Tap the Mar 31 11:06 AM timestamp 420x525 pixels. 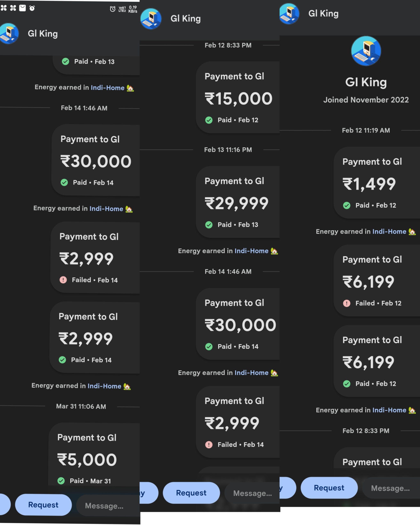81,406
